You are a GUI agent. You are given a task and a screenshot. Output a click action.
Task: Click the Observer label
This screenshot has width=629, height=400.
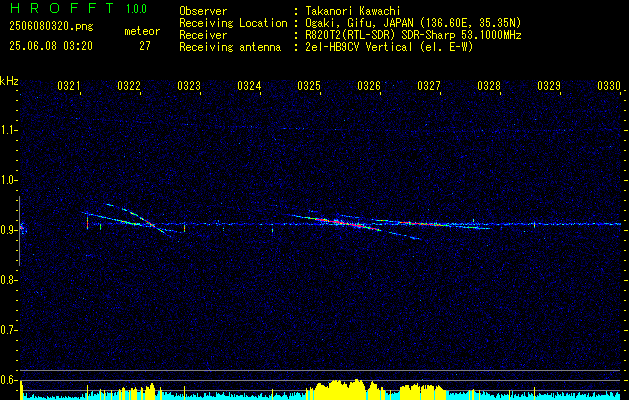pyautogui.click(x=203, y=11)
